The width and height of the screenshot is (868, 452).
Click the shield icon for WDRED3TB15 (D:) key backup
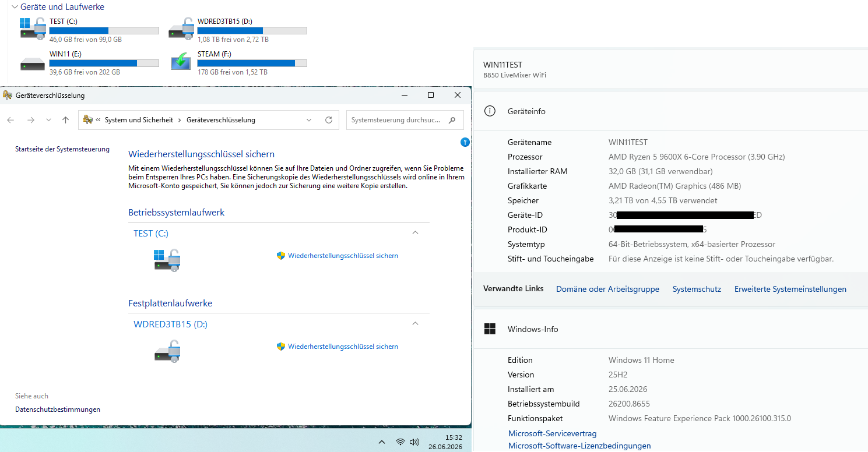(280, 347)
